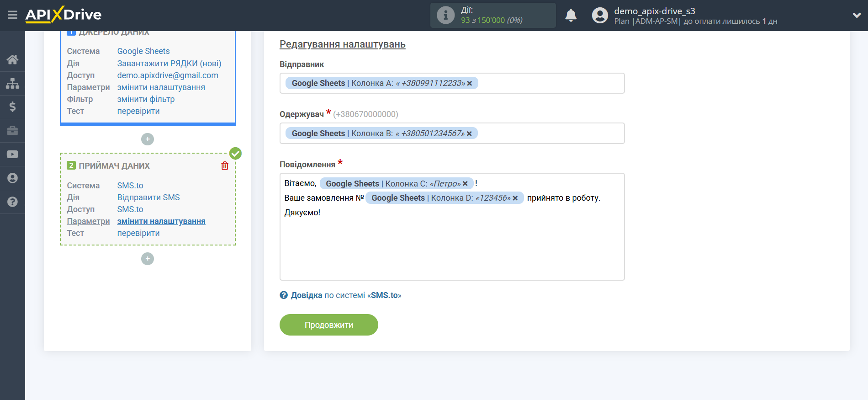The width and height of the screenshot is (868, 400).
Task: Click the ПРИЙМАЧ ДАНИХ block header
Action: [114, 165]
